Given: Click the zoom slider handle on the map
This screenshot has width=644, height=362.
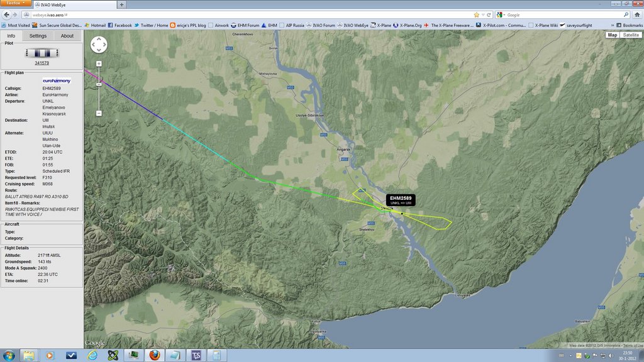Looking at the screenshot, I should (99, 84).
